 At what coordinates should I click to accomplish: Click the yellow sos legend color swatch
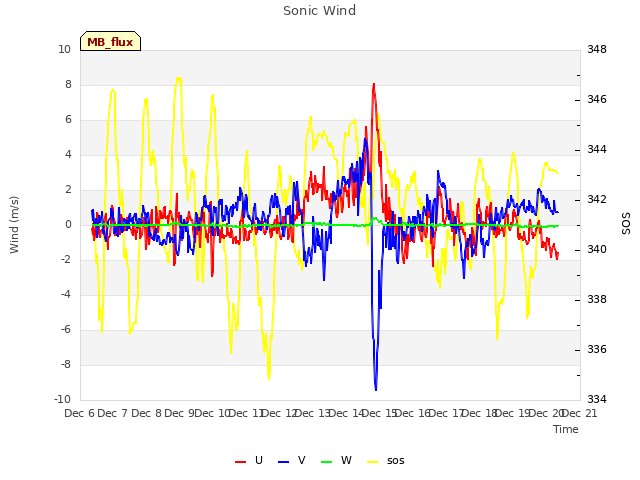click(373, 462)
